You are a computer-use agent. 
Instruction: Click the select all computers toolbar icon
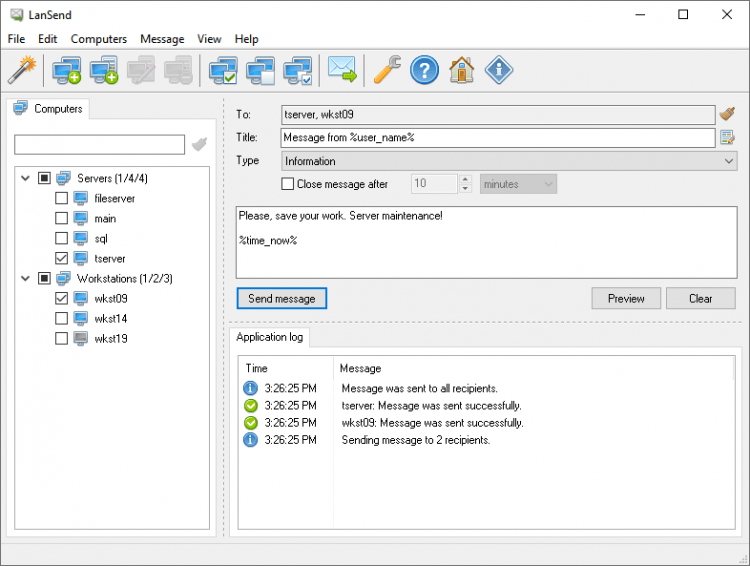[x=223, y=70]
